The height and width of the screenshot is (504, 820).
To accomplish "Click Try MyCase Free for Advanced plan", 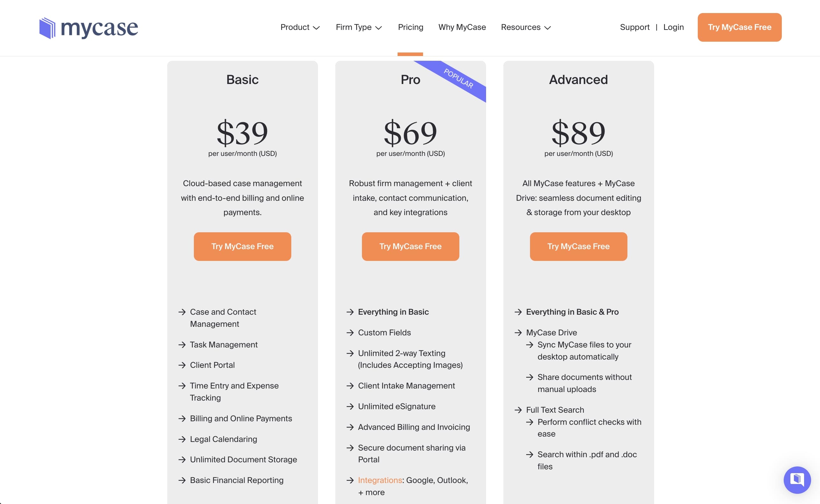I will pyautogui.click(x=579, y=246).
